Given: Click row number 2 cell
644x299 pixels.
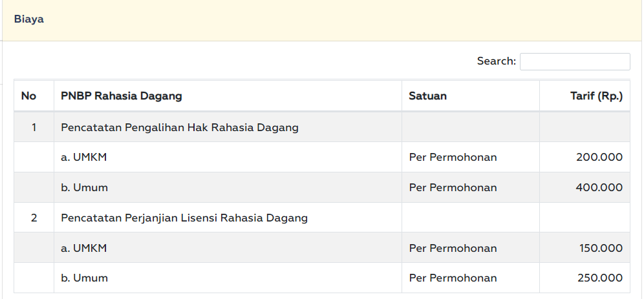Looking at the screenshot, I should (x=34, y=218).
